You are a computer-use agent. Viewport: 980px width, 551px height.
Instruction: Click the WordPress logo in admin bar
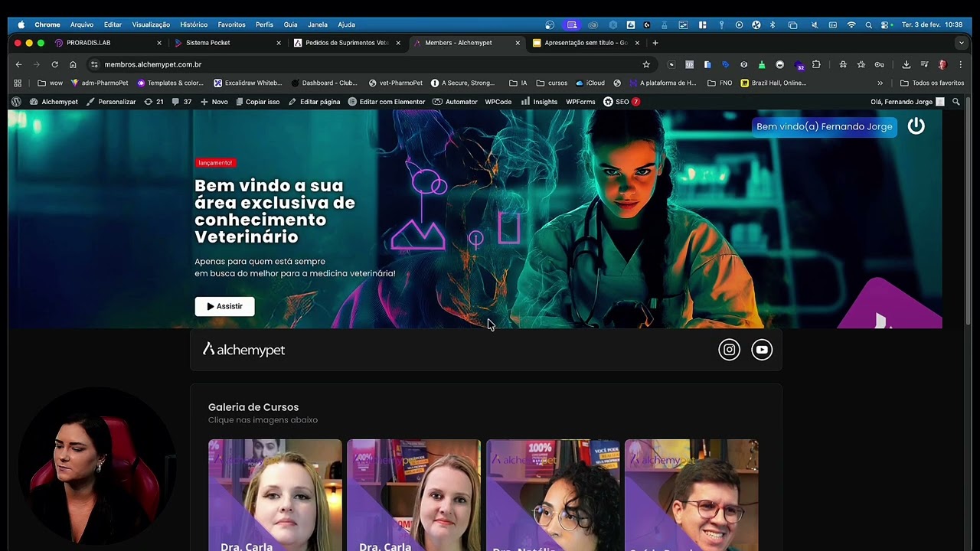(x=16, y=102)
